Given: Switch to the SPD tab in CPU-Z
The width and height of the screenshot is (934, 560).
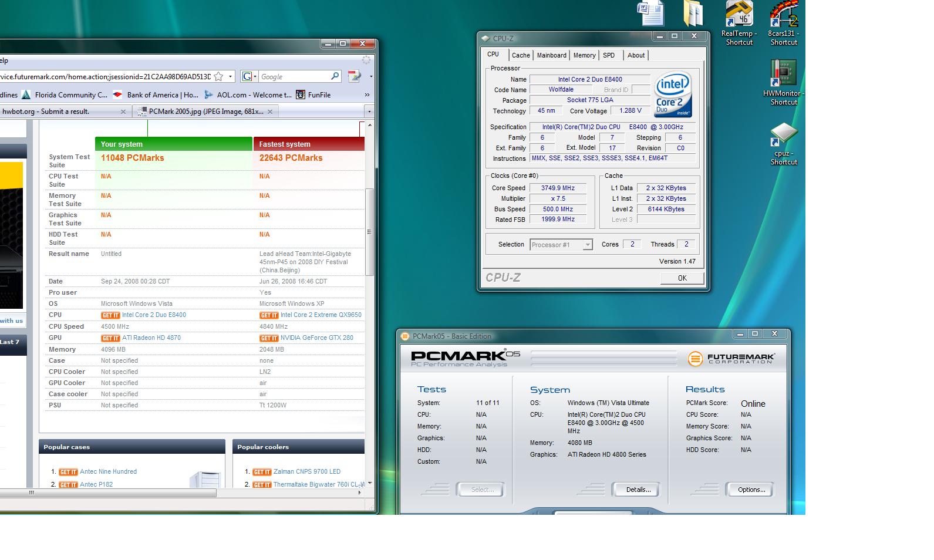Looking at the screenshot, I should pos(609,55).
